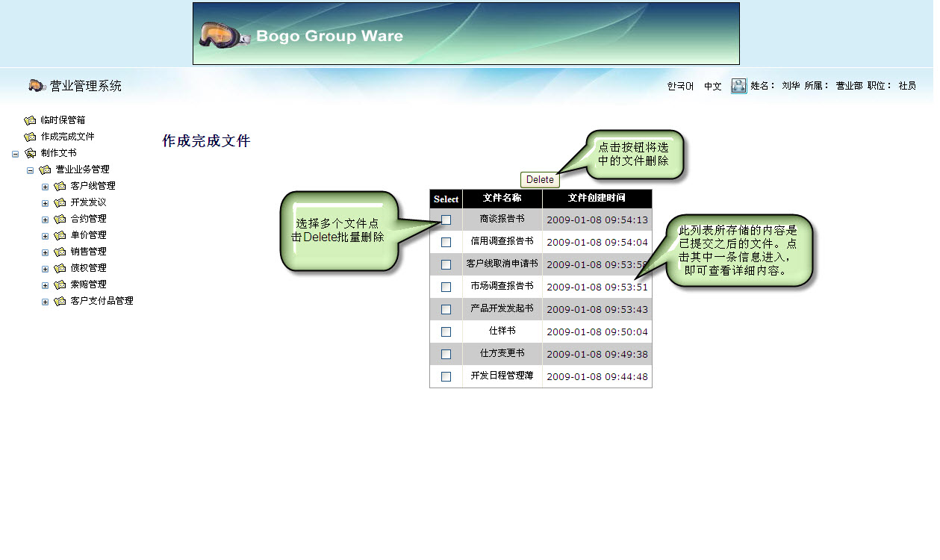This screenshot has height=560, width=940.
Task: Expand the 客户支付品管理 node
Action: 46,302
